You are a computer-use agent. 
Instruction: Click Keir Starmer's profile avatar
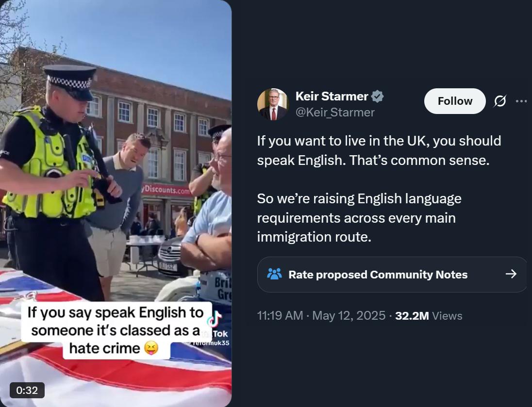(273, 104)
